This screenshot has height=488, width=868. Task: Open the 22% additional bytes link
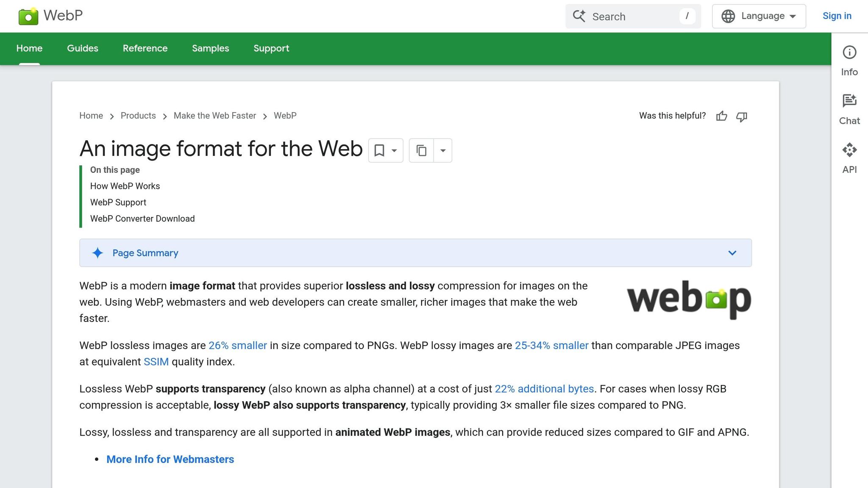[544, 389]
